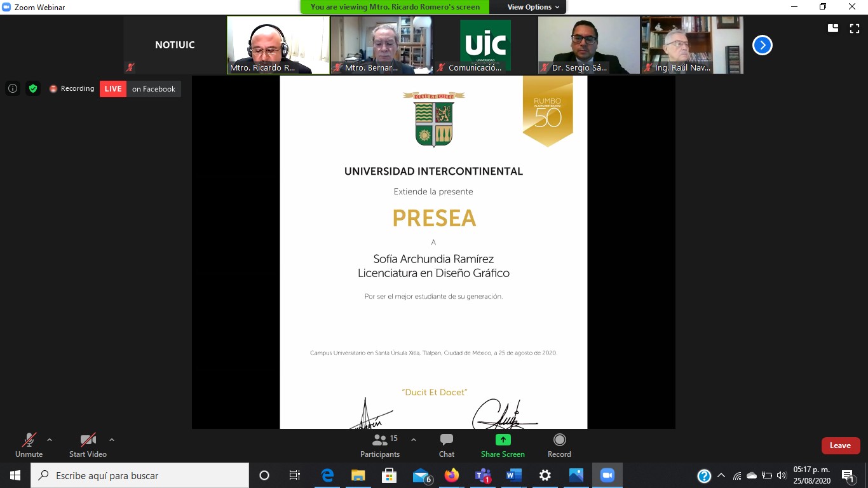Viewport: 868px width, 488px height.
Task: Open Task View on the taskbar
Action: 295,475
